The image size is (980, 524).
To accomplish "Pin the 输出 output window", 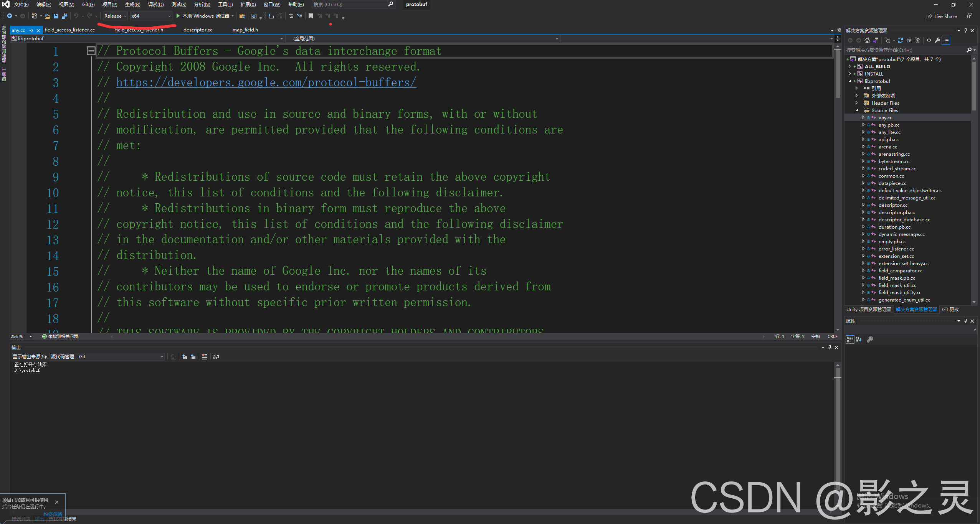I will click(829, 348).
